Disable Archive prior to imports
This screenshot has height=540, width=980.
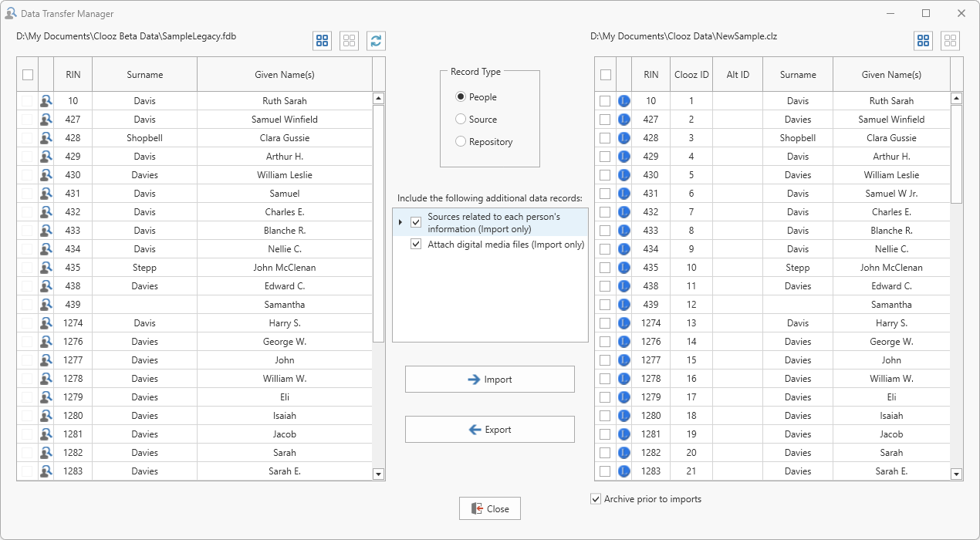596,499
